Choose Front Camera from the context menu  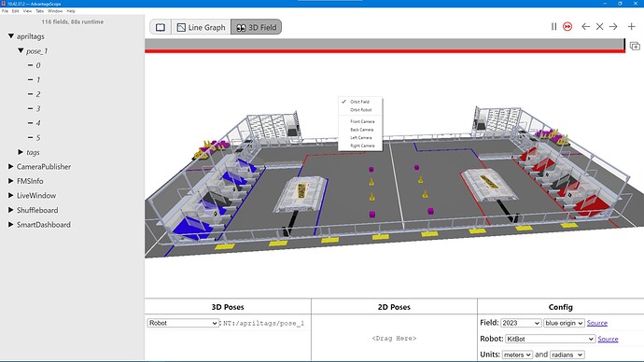click(362, 121)
